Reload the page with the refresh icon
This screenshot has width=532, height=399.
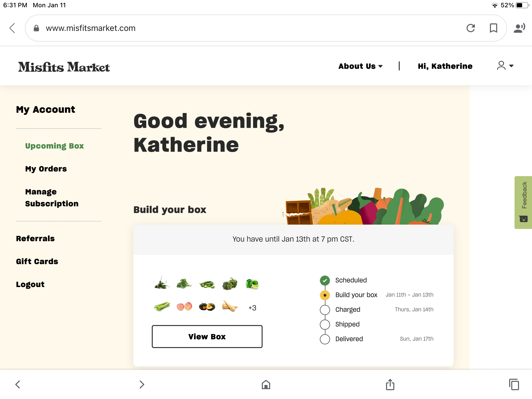(470, 28)
